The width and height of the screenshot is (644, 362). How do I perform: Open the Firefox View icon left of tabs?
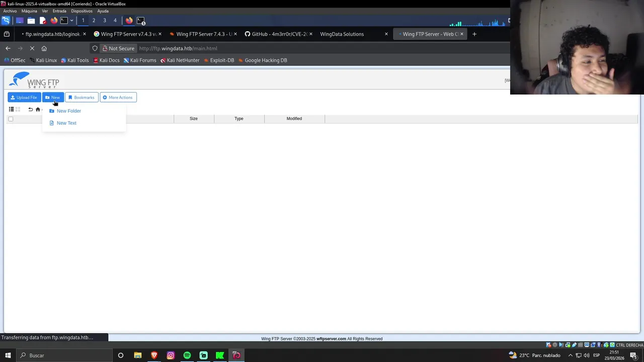pyautogui.click(x=7, y=34)
